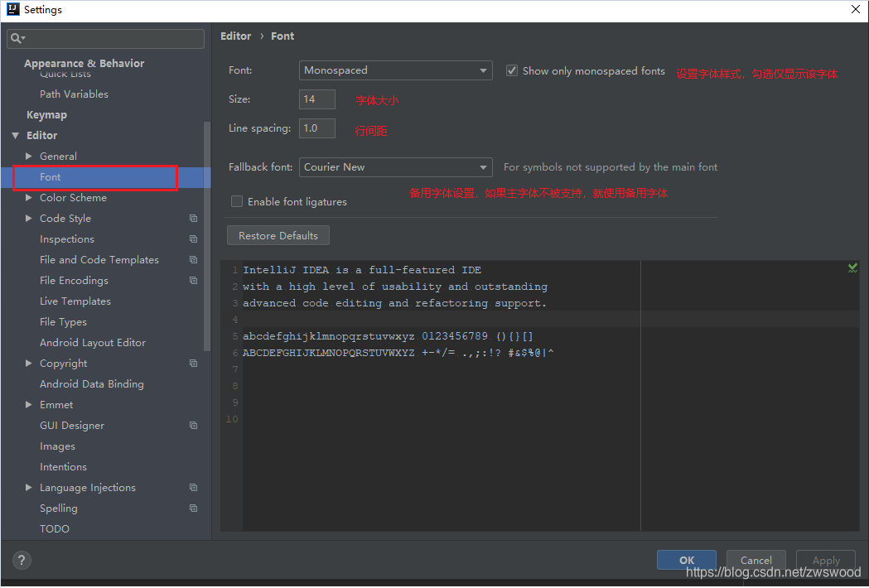Open Android Data Binding settings
This screenshot has width=869, height=588.
point(91,384)
